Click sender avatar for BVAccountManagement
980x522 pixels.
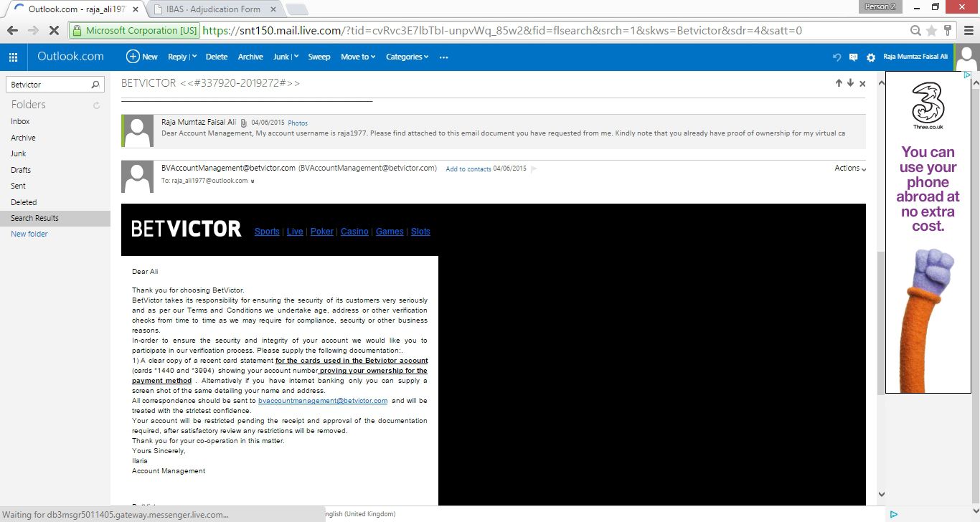coord(137,176)
